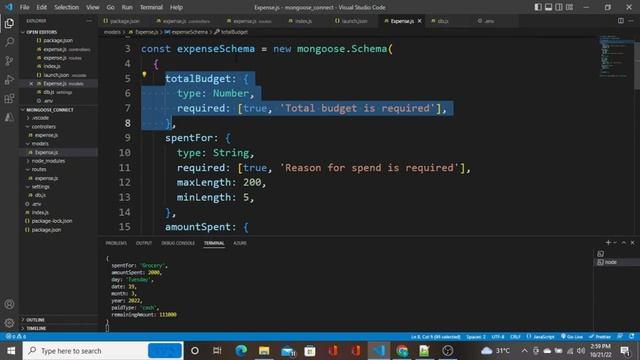
Task: Expand the Outline section
Action: [35, 320]
